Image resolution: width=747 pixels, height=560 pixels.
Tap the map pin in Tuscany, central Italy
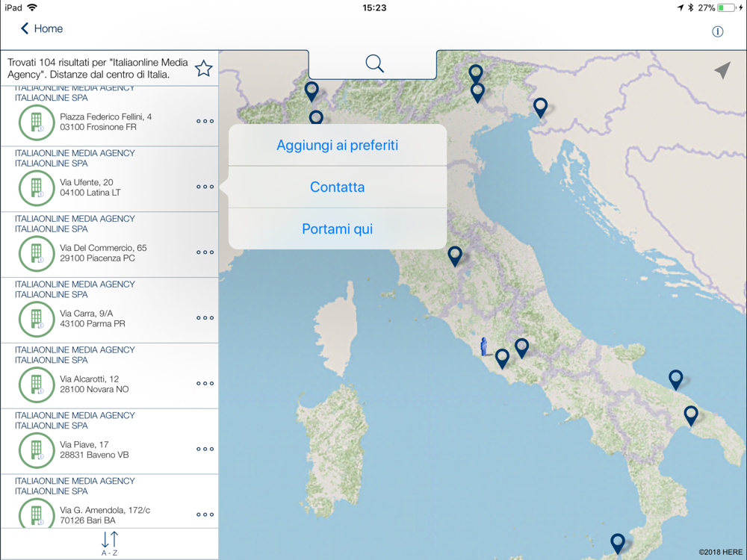pyautogui.click(x=455, y=256)
